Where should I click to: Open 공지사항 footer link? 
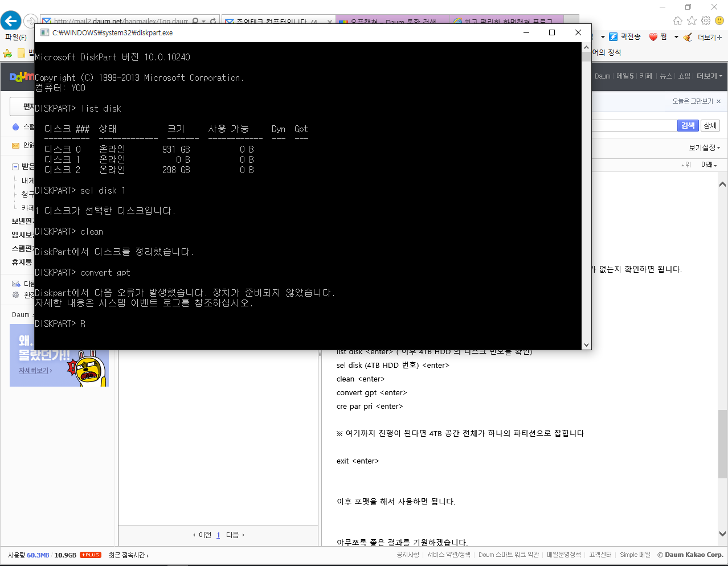408,555
